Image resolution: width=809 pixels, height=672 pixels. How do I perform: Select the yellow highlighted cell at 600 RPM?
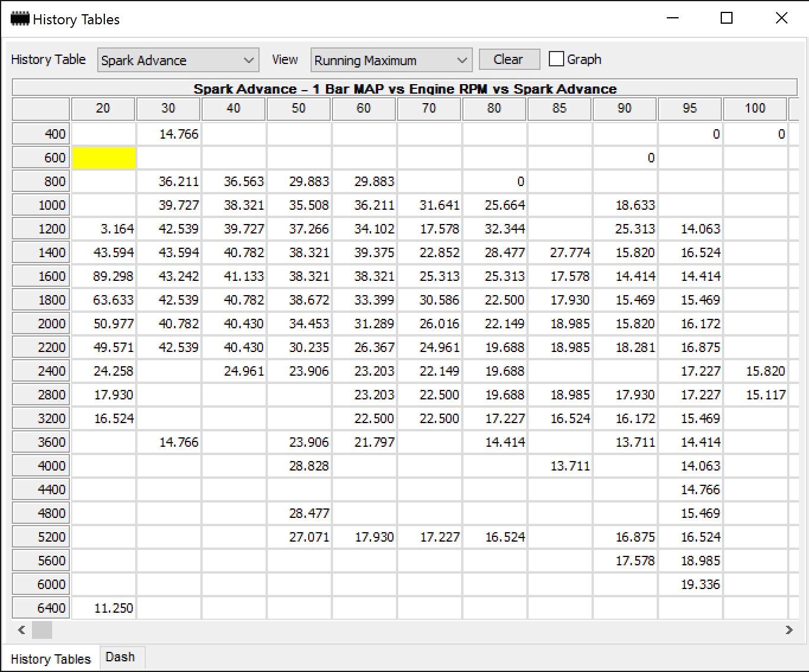tap(104, 158)
